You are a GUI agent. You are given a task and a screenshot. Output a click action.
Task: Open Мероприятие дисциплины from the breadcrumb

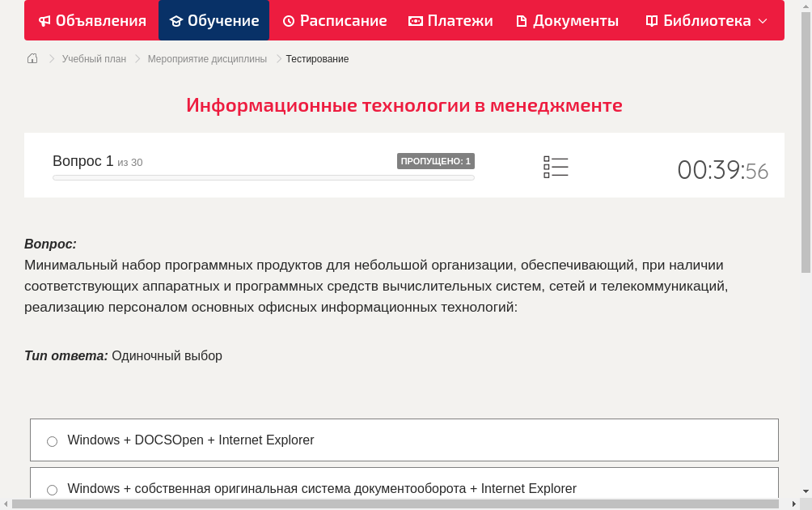pos(208,58)
